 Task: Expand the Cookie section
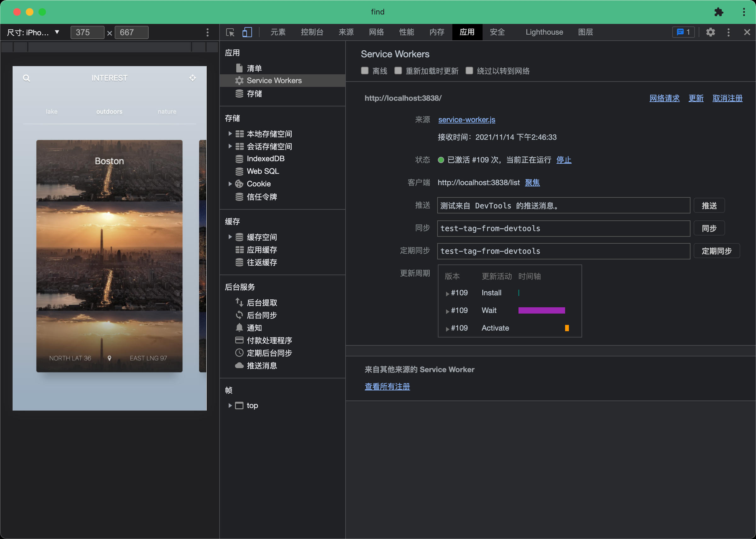point(230,184)
